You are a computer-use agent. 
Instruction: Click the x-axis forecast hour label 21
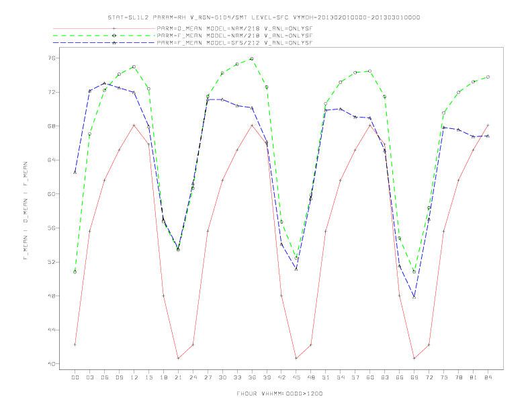coord(178,377)
